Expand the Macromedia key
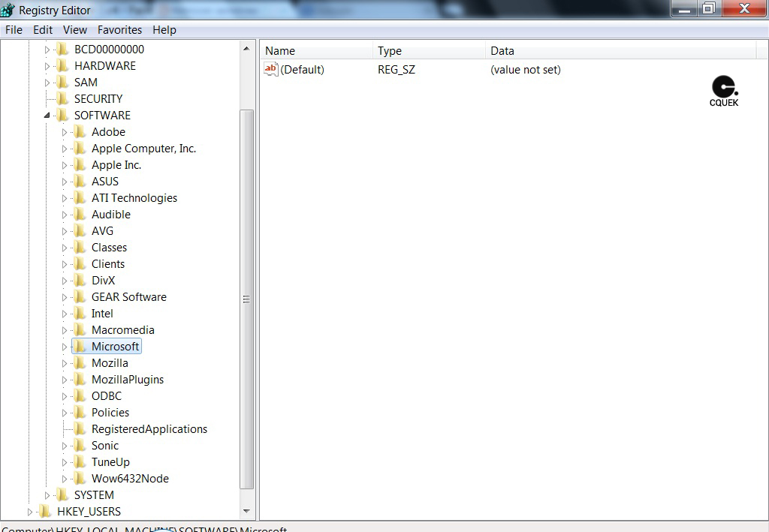Screen dimensions: 769x532 pos(65,330)
